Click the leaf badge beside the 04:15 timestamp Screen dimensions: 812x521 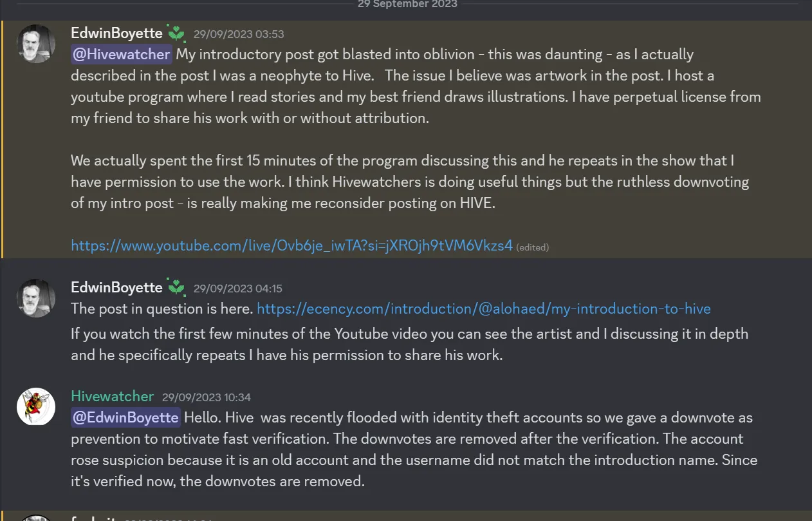[x=176, y=288]
